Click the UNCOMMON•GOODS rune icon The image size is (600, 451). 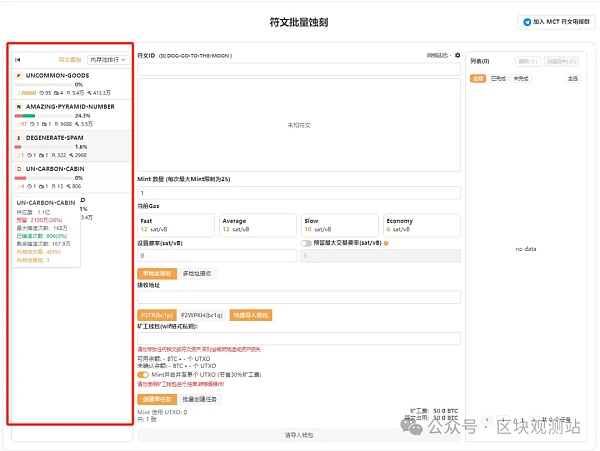pos(19,75)
